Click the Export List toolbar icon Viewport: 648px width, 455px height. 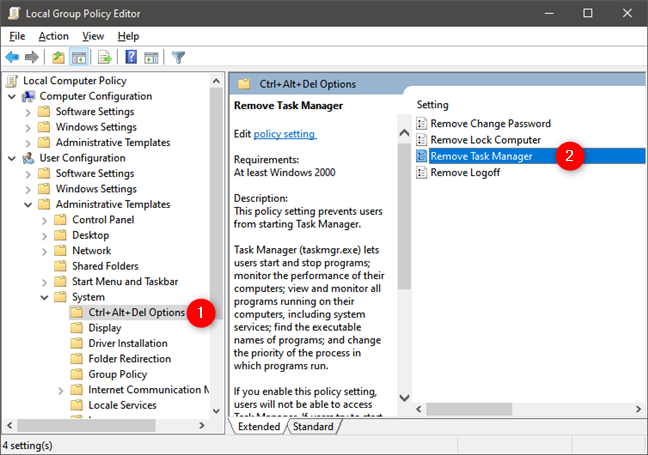pos(105,57)
